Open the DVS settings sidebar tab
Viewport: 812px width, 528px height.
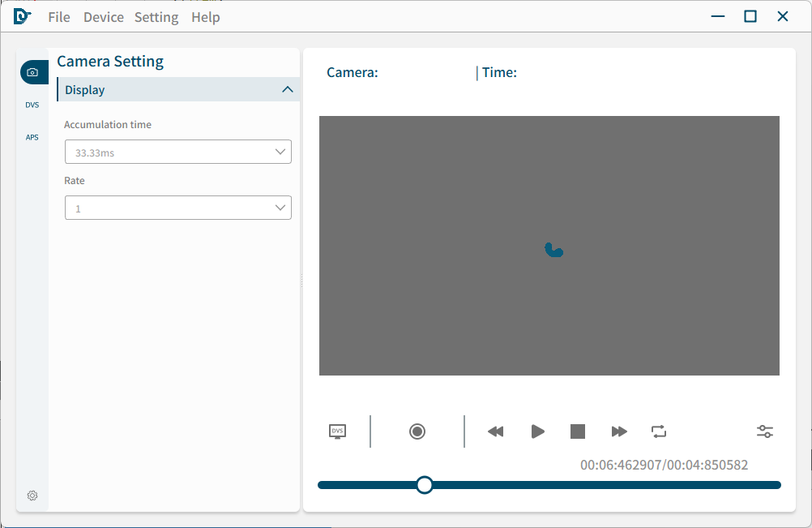32,105
